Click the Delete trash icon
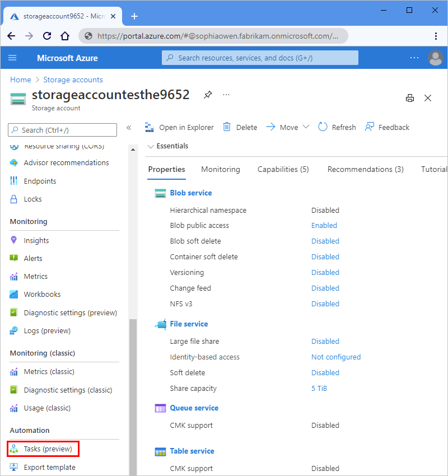 tap(227, 127)
